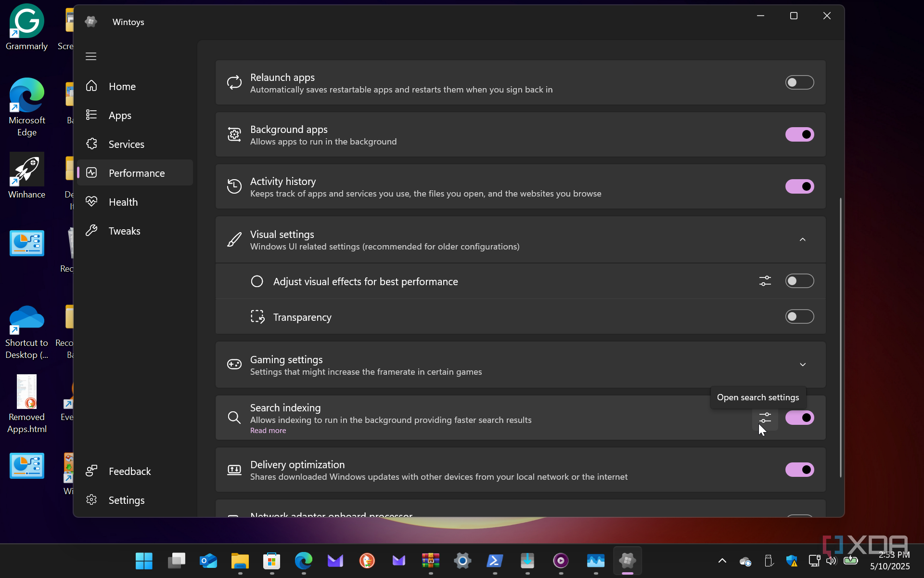The image size is (924, 578).
Task: Navigate to the Tweaks section
Action: (135, 231)
